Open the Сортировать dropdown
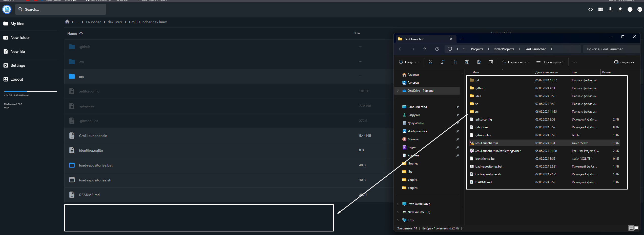This screenshot has height=235, width=644. (x=515, y=62)
